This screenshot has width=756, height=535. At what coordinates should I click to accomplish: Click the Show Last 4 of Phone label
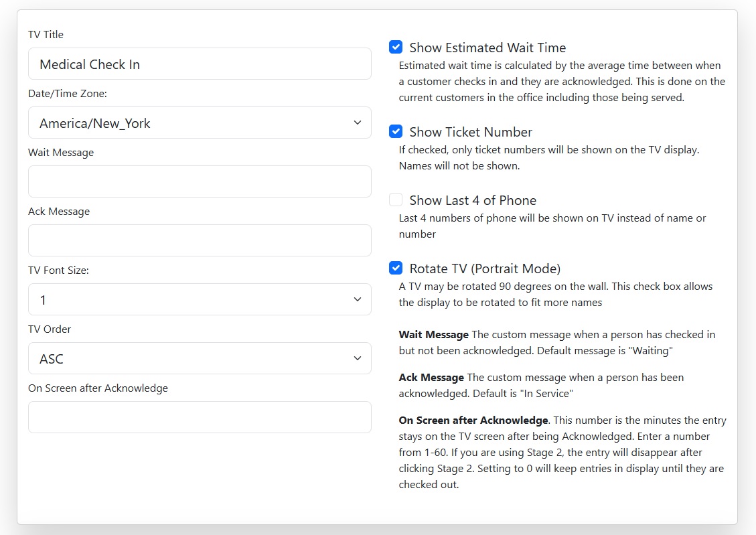(x=473, y=200)
